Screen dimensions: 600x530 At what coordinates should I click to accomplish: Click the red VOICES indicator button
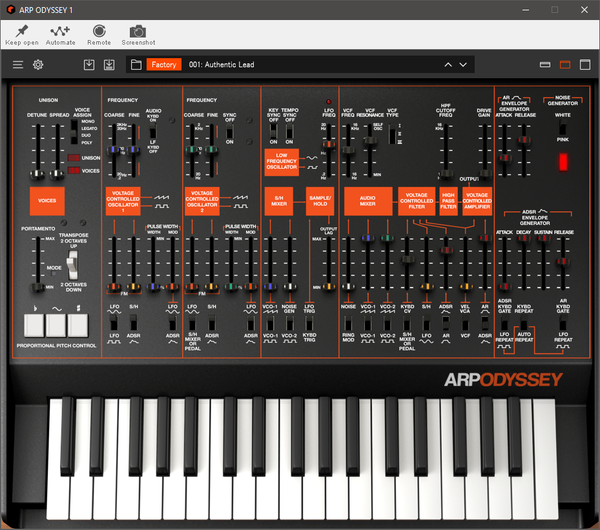point(74,170)
